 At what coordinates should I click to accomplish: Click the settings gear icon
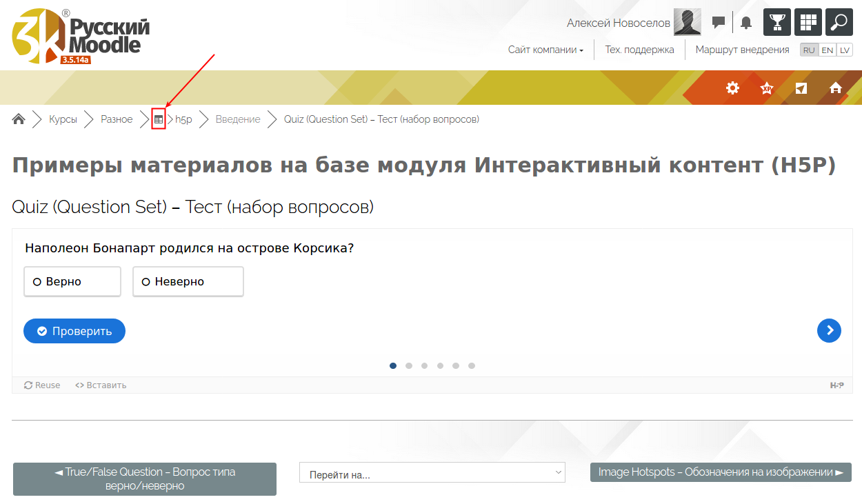point(732,88)
